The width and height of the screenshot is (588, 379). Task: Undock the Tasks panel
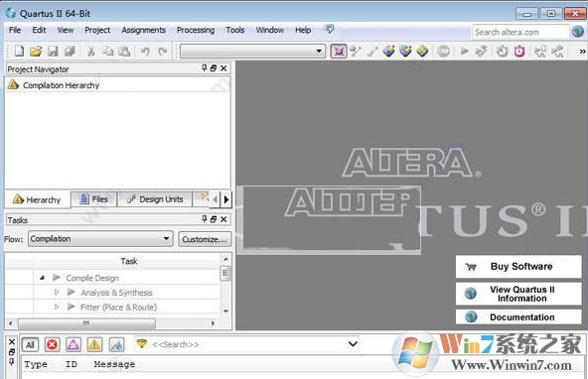(214, 219)
